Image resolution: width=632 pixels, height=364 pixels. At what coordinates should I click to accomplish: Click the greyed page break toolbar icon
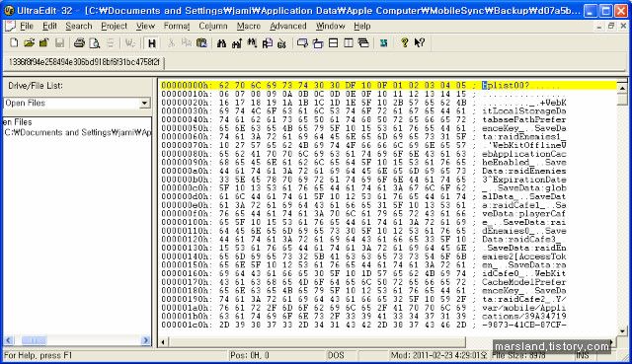(110, 42)
